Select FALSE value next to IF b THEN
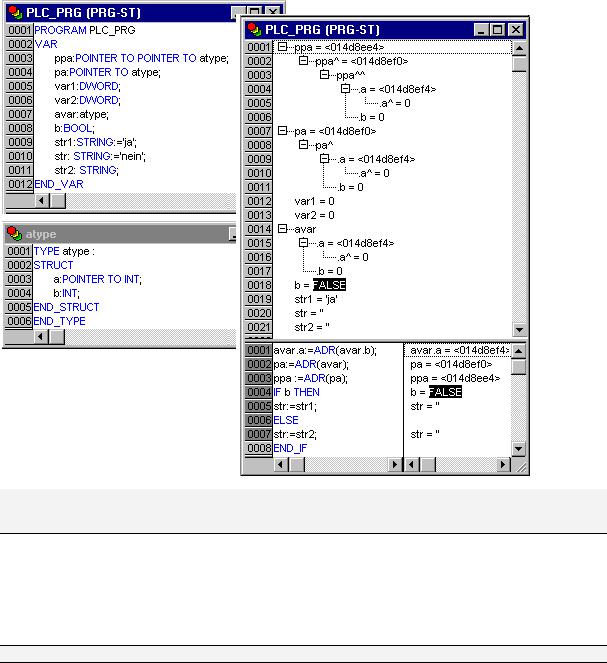 [445, 392]
